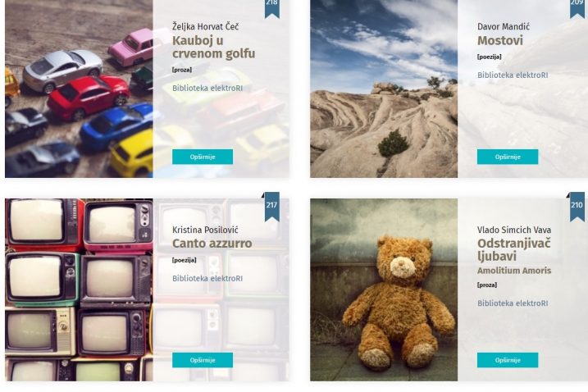The height and width of the screenshot is (392, 588).
Task: Open Opširnije for Odstranjivač ljubavi
Action: (x=508, y=360)
